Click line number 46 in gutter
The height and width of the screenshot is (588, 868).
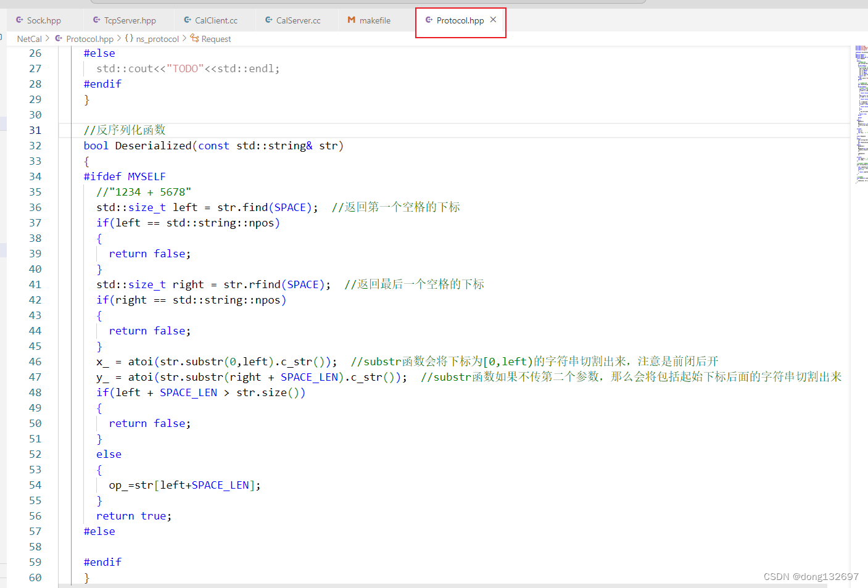35,362
